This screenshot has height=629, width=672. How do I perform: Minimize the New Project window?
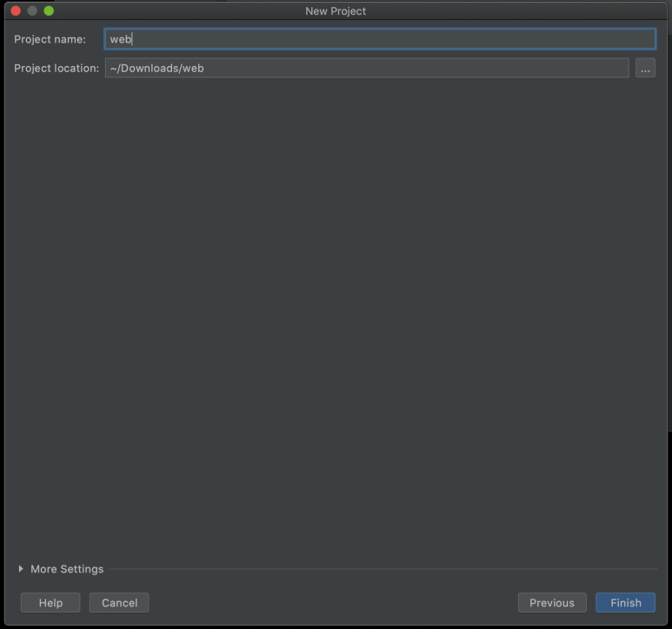pyautogui.click(x=32, y=10)
